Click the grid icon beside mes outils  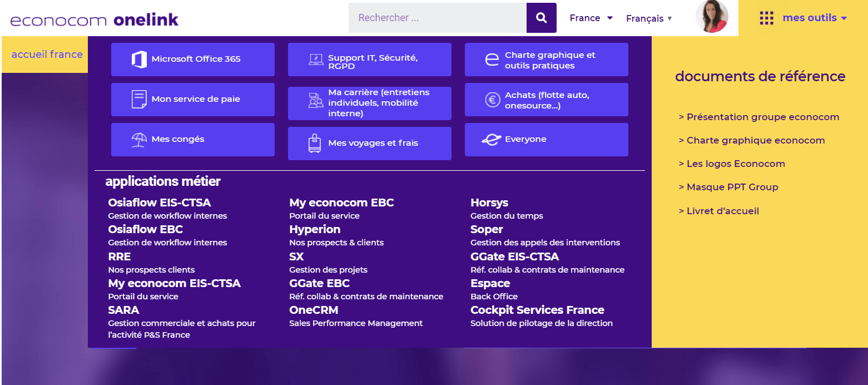pyautogui.click(x=766, y=18)
